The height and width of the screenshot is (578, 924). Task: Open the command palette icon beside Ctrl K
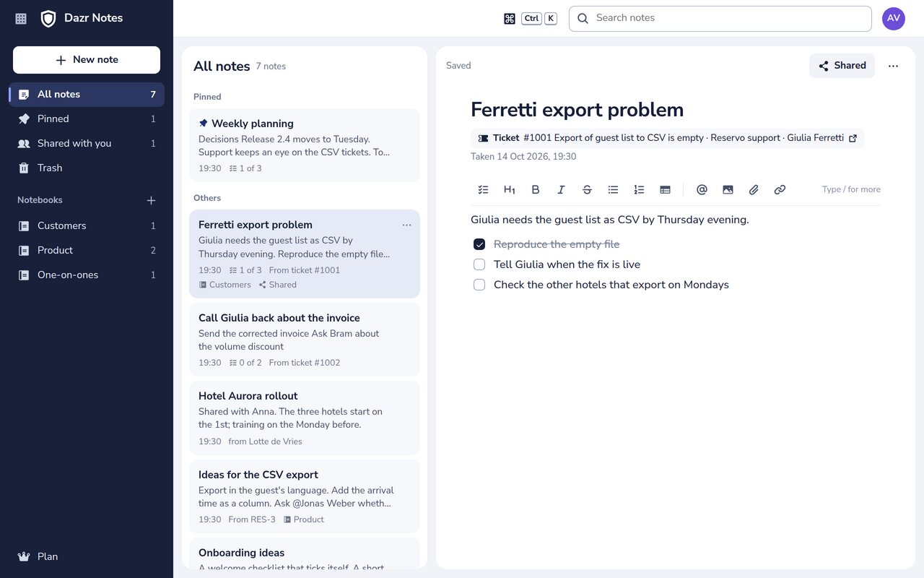click(x=510, y=19)
